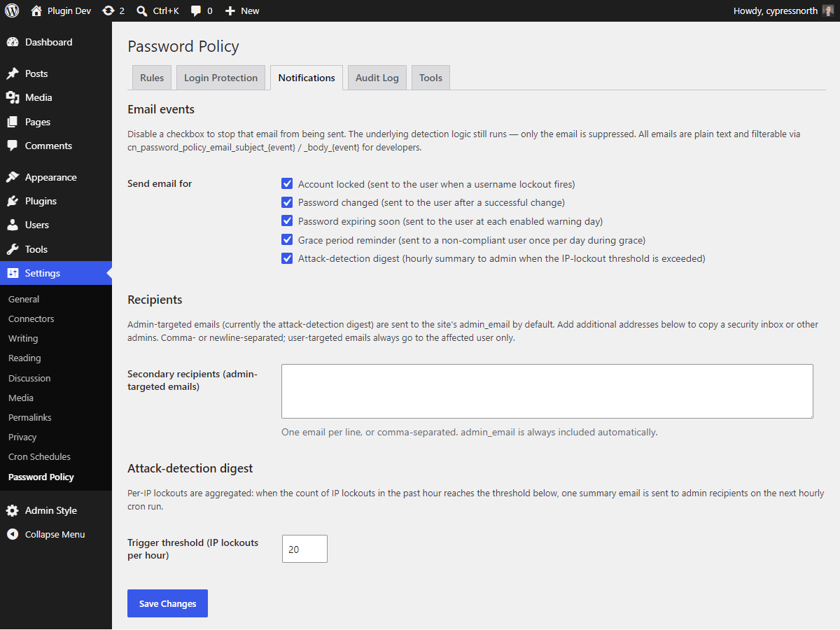Switch to the Rules tab
The width and height of the screenshot is (840, 630).
pyautogui.click(x=152, y=78)
